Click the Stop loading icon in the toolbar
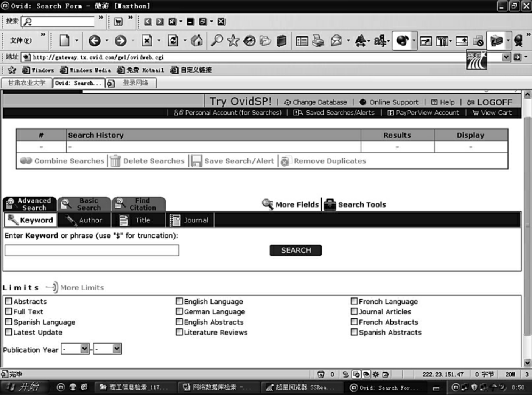The width and height of the screenshot is (532, 395). coord(147,40)
